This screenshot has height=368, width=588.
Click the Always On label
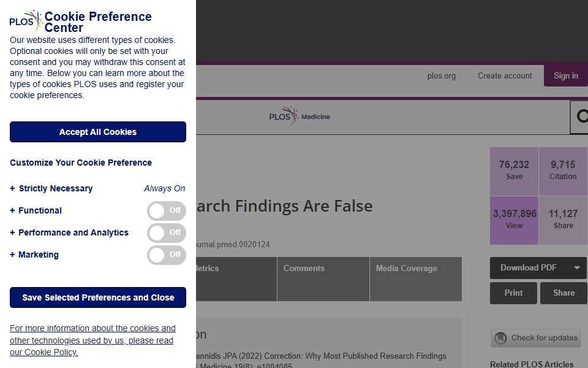click(x=165, y=188)
